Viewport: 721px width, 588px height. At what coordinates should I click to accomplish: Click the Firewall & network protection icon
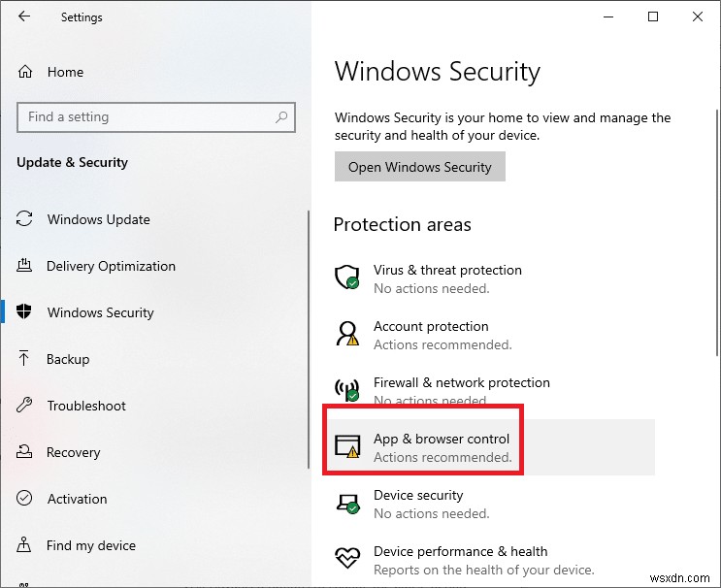346,390
